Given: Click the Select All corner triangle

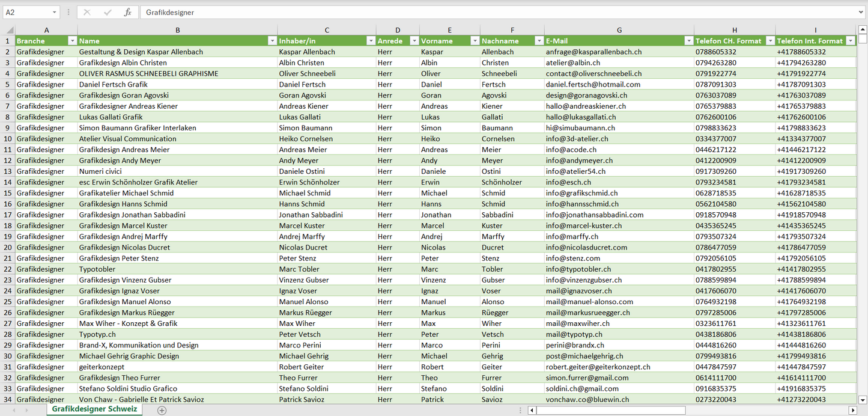Looking at the screenshot, I should click(x=8, y=30).
